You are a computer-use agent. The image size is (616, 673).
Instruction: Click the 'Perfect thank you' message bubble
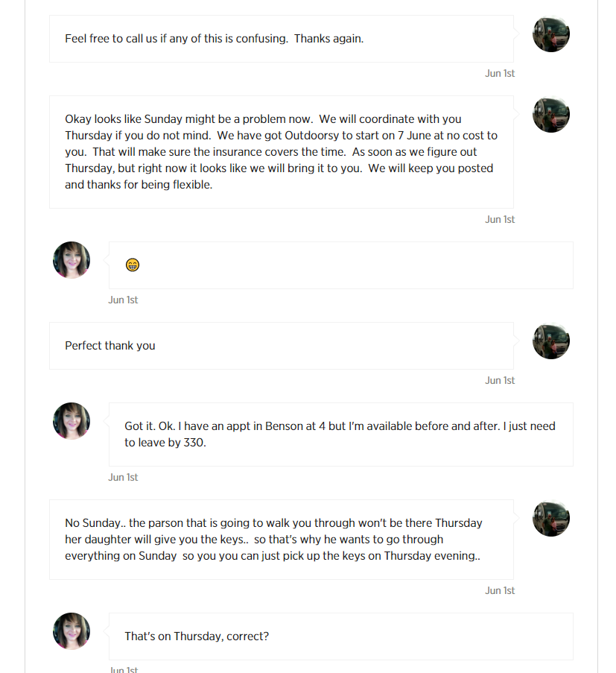click(282, 346)
